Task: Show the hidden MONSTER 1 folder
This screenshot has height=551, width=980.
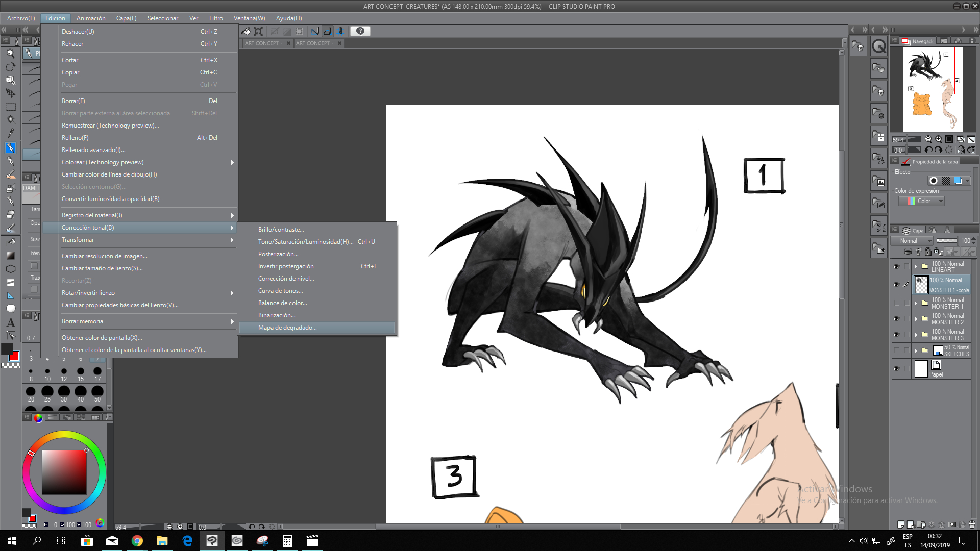Action: [x=896, y=303]
